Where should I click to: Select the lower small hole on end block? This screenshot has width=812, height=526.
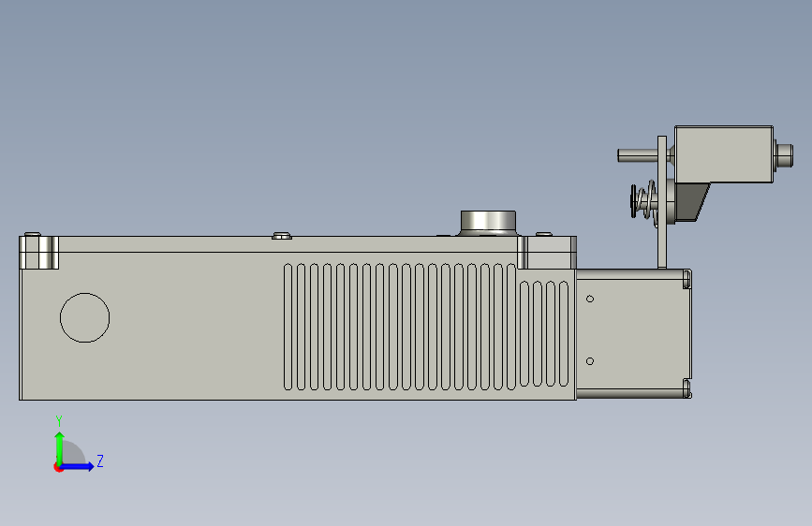(590, 361)
